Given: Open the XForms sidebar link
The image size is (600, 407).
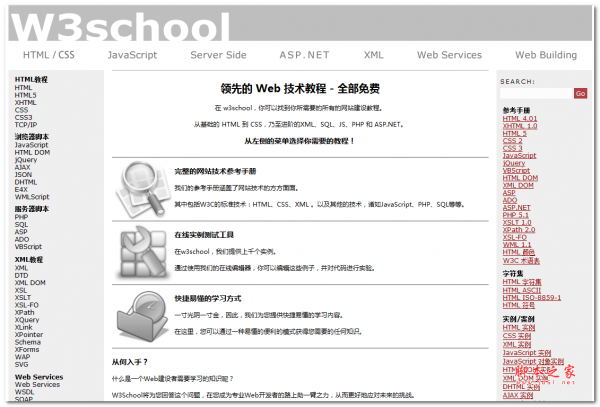Looking at the screenshot, I should pos(27,350).
